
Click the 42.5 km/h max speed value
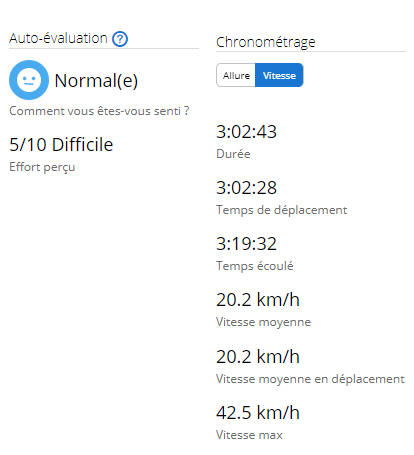pyautogui.click(x=258, y=412)
